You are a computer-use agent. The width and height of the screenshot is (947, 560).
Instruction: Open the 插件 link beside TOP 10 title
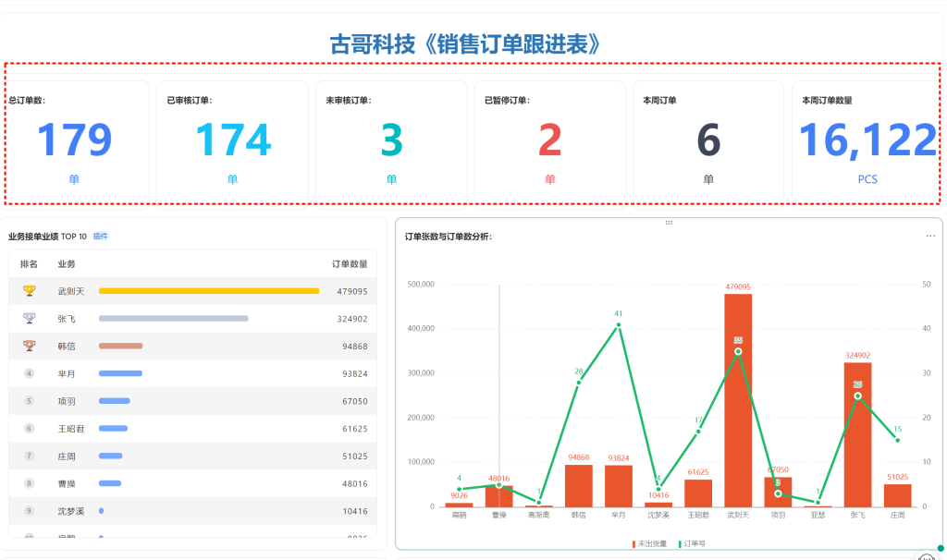coord(100,236)
